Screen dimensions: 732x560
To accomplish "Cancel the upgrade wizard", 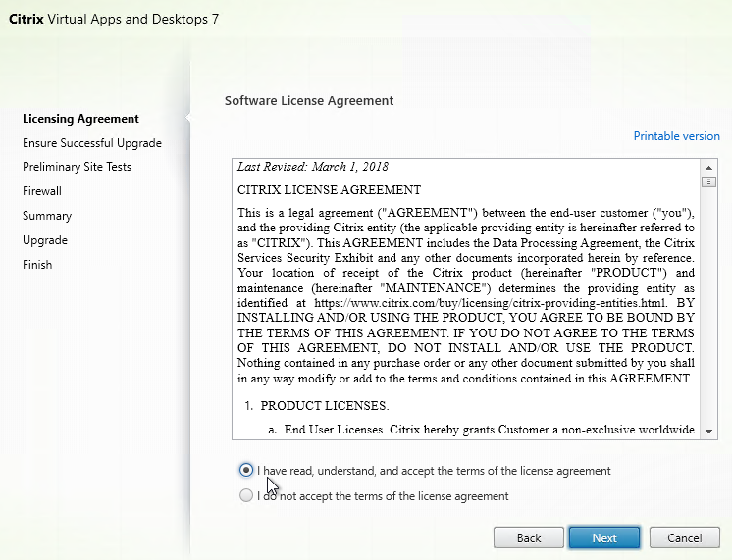I will point(684,538).
